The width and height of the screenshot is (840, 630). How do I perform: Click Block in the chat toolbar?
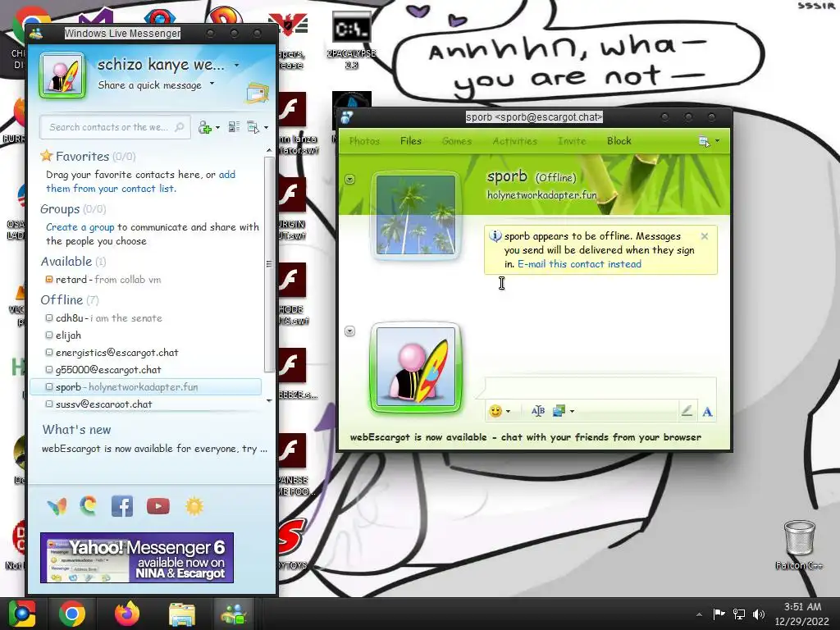click(x=619, y=141)
